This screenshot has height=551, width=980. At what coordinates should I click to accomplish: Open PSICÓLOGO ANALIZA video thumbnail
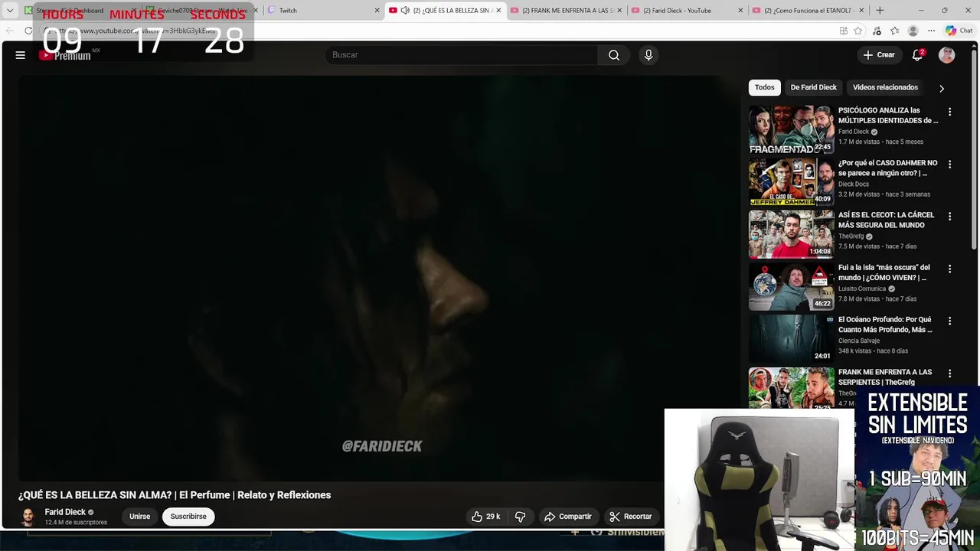[791, 129]
